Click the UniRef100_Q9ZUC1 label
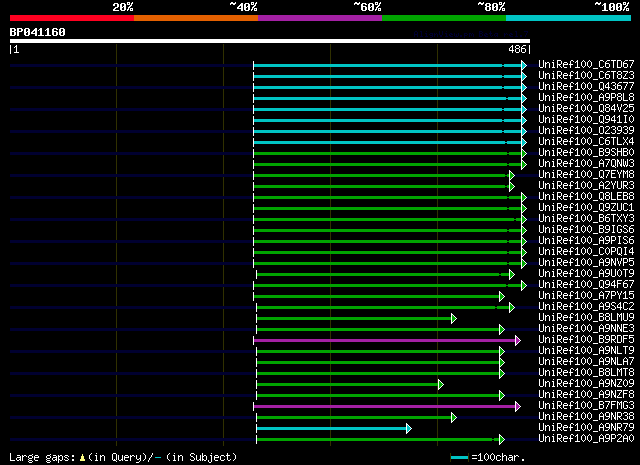The width and height of the screenshot is (640, 465). pos(586,207)
